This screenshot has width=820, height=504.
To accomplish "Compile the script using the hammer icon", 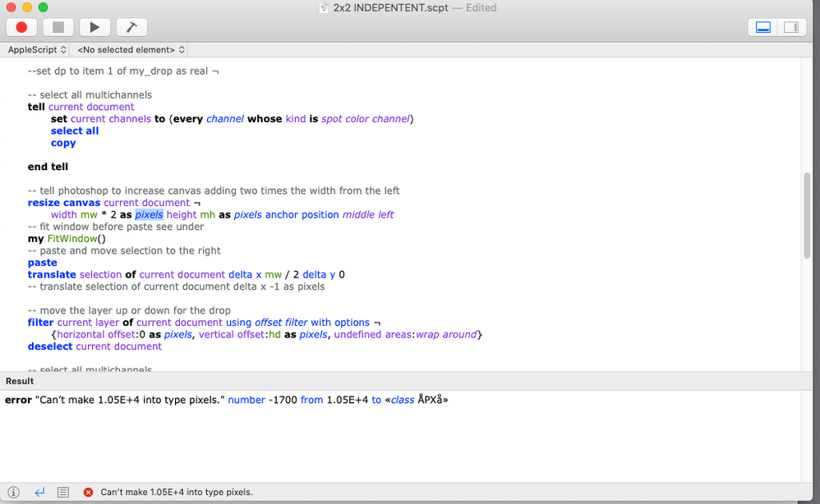I will 131,27.
